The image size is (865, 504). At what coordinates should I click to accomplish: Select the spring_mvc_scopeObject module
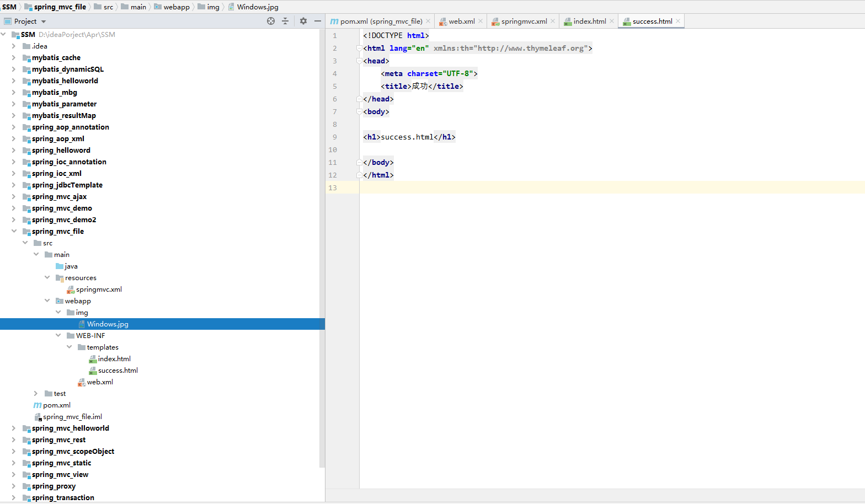pos(73,451)
